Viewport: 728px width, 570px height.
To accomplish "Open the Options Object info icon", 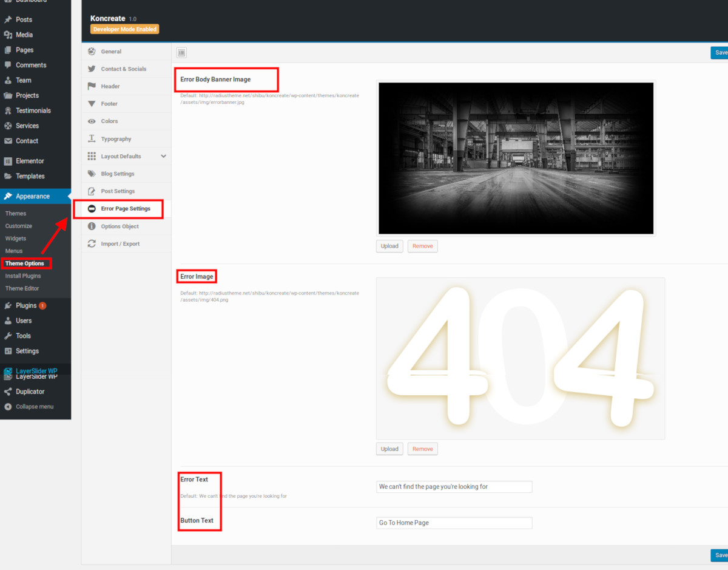I will (x=92, y=226).
